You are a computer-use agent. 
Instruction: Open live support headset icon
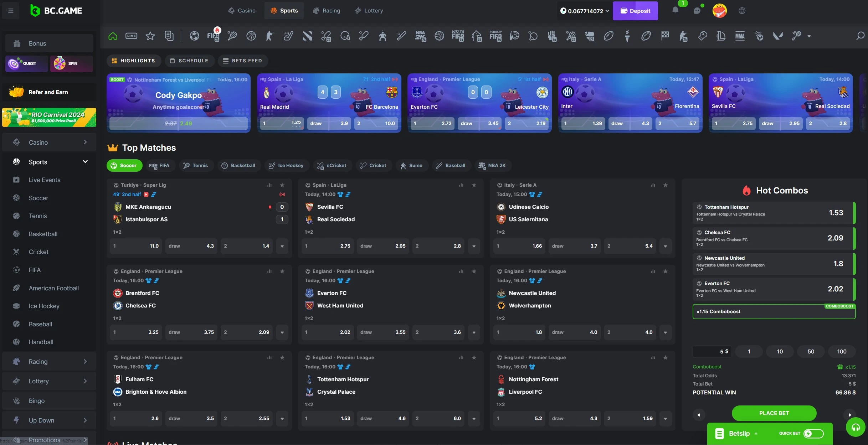pos(856,427)
